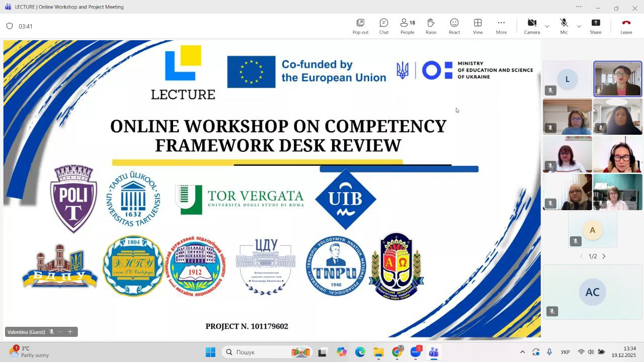
Task: Share your screen with Share button
Action: click(596, 26)
